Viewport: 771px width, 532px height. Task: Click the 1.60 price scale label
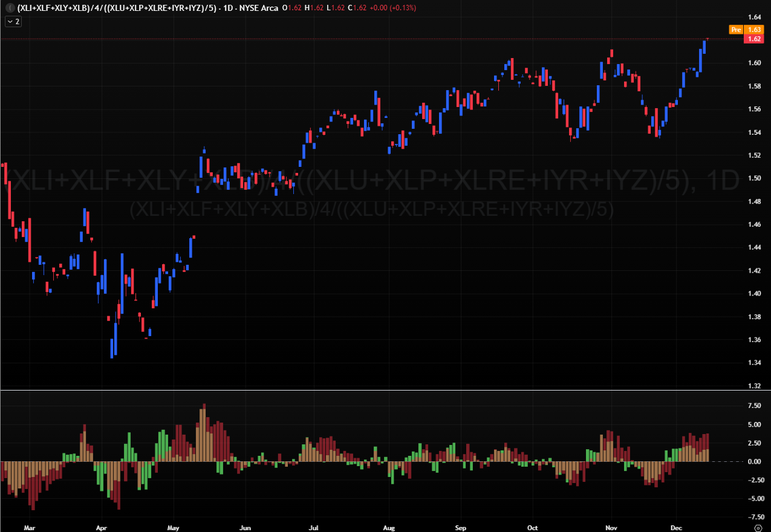(754, 63)
